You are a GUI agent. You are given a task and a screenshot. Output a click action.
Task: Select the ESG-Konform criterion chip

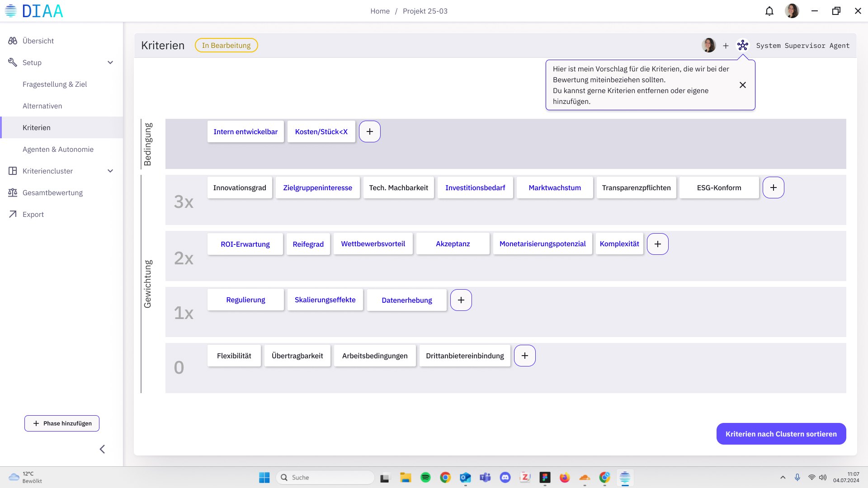(x=719, y=188)
